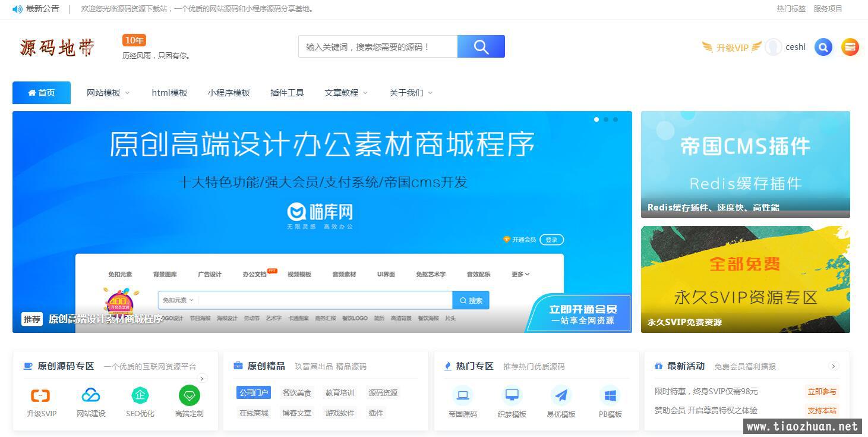Open the 插件工具 menu item

point(287,93)
